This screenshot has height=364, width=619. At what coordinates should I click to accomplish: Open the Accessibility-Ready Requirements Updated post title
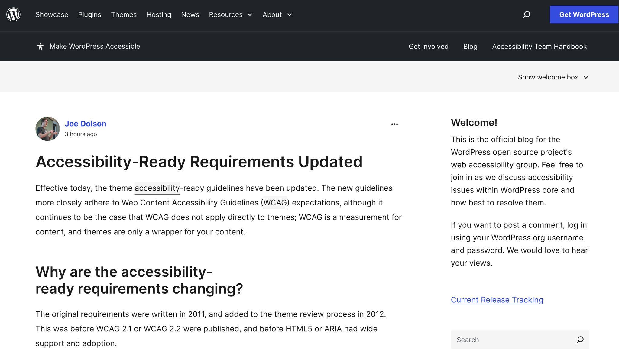[199, 162]
